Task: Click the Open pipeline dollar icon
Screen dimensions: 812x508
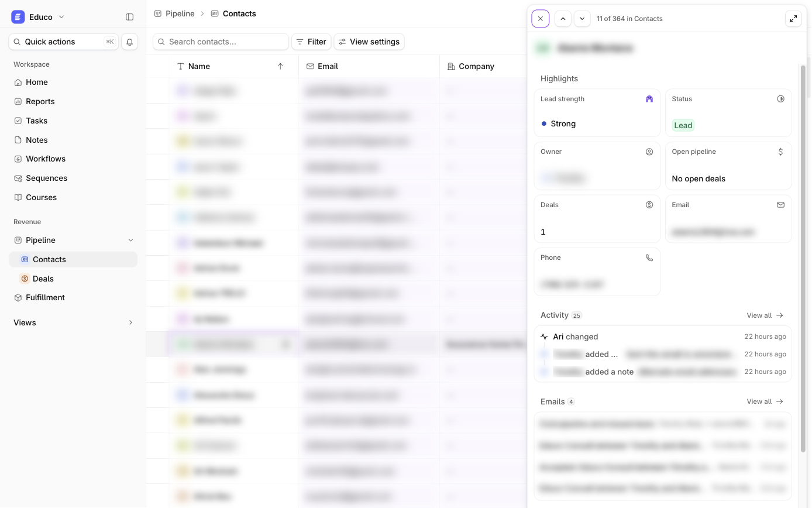Action: point(780,152)
